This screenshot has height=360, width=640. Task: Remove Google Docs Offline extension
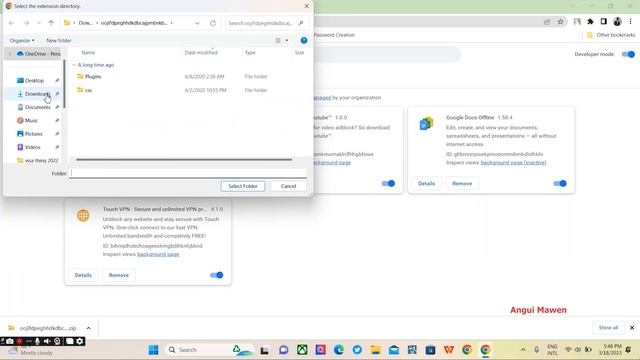[462, 183]
